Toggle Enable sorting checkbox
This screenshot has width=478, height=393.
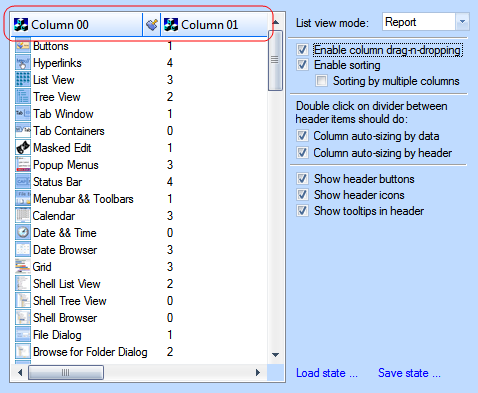[x=302, y=65]
